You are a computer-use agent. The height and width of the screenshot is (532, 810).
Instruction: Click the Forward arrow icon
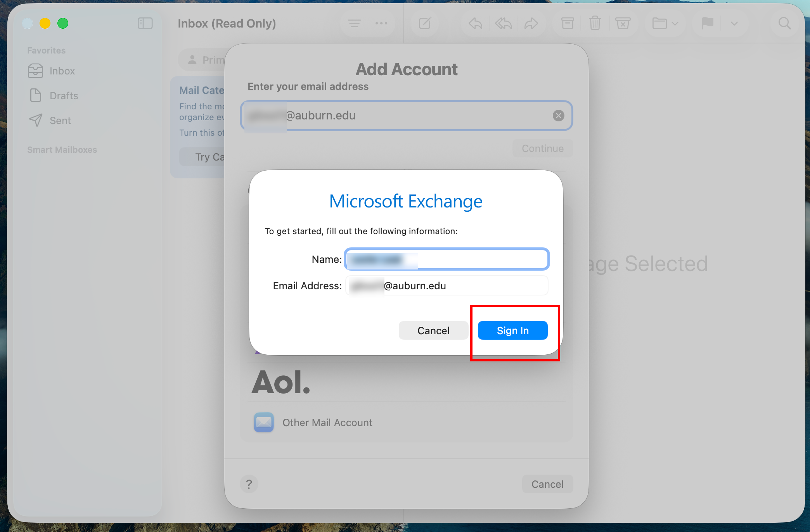coord(531,23)
